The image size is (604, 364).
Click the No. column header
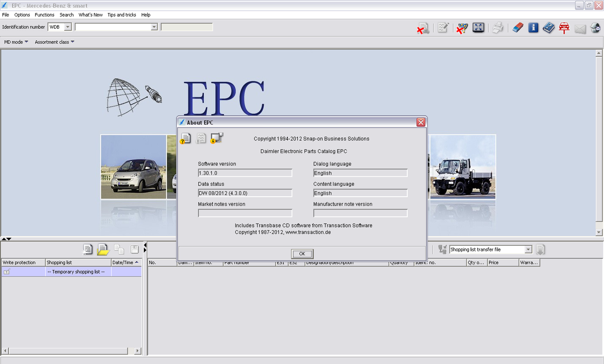(x=162, y=263)
